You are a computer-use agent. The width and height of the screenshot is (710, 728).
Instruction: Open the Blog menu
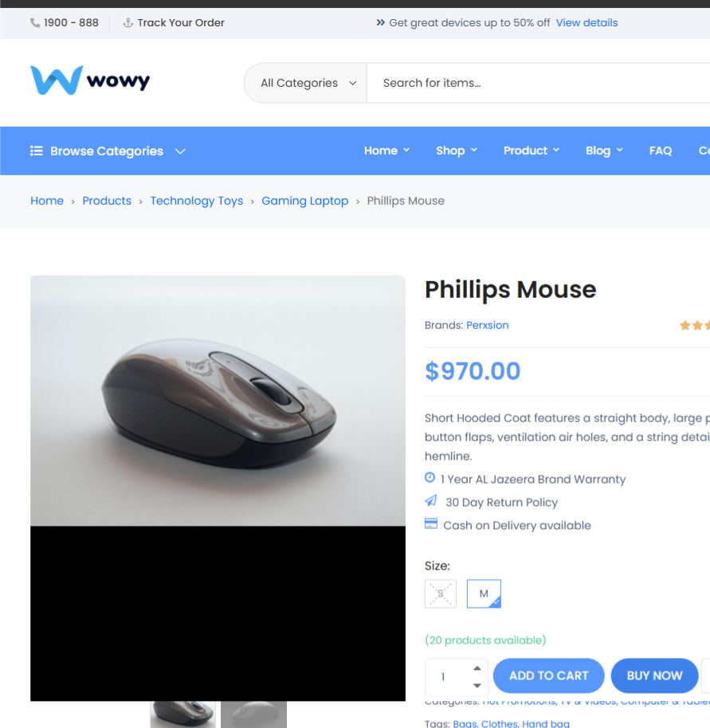pos(604,151)
